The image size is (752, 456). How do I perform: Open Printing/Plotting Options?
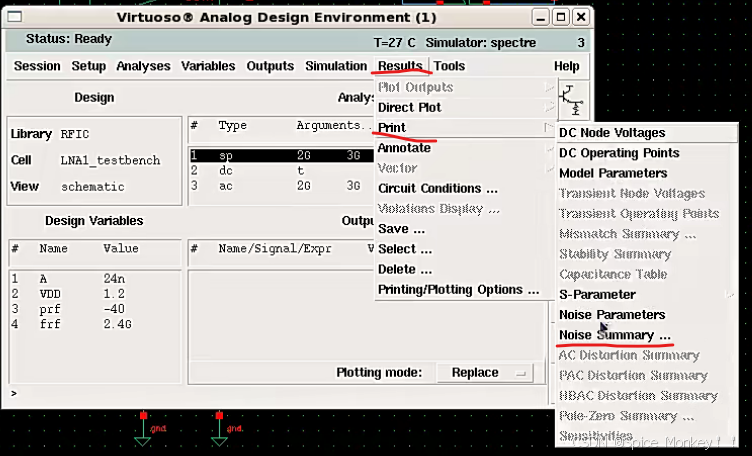[464, 290]
